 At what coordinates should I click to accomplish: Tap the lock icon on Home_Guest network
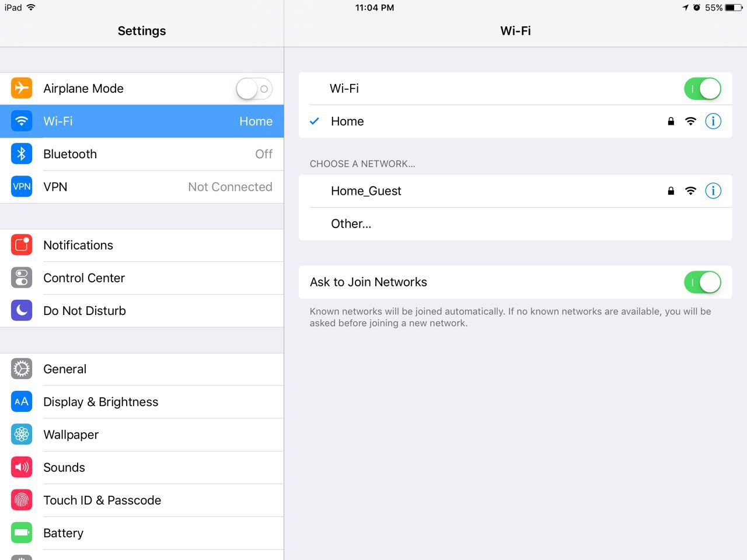(x=671, y=191)
